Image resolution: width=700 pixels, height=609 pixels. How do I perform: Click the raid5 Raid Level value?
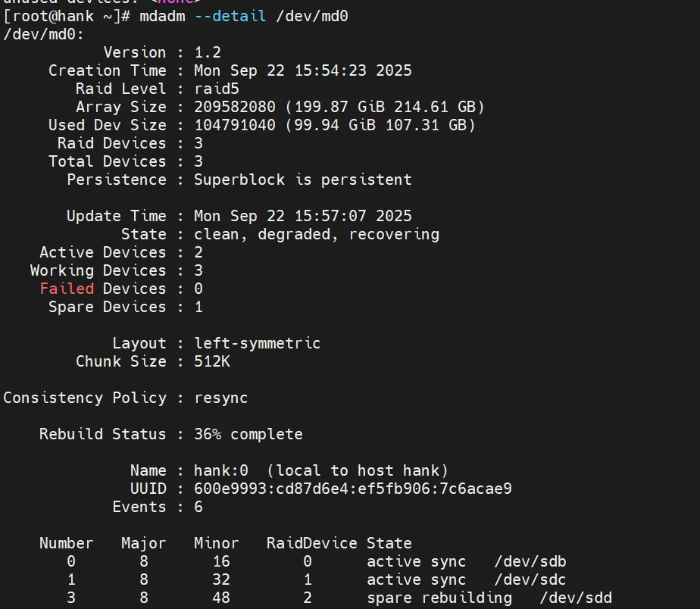tap(217, 89)
